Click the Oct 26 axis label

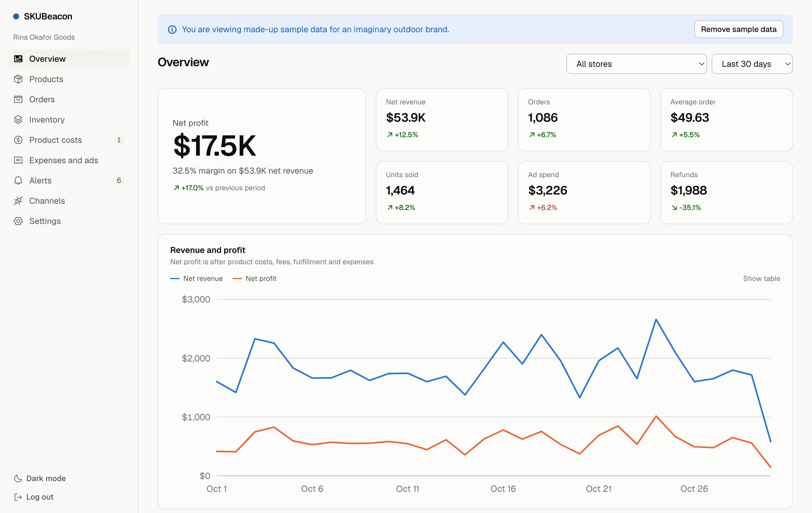point(694,489)
